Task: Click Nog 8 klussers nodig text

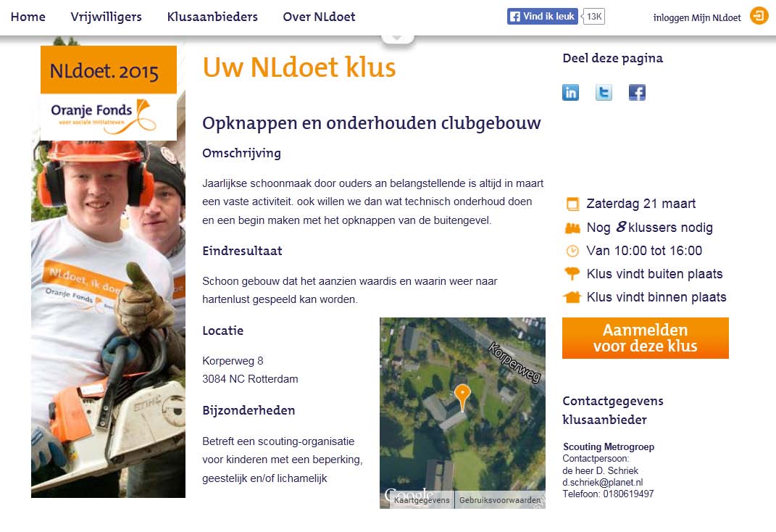Action: pos(649,228)
